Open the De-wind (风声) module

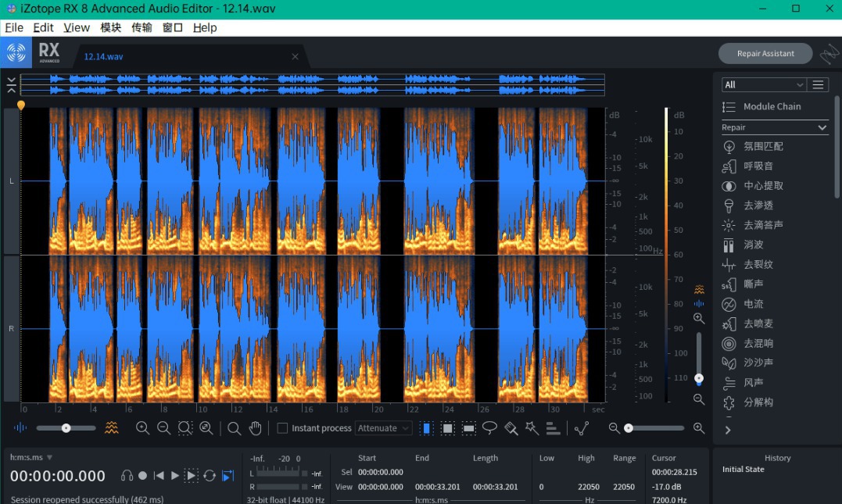(x=743, y=383)
